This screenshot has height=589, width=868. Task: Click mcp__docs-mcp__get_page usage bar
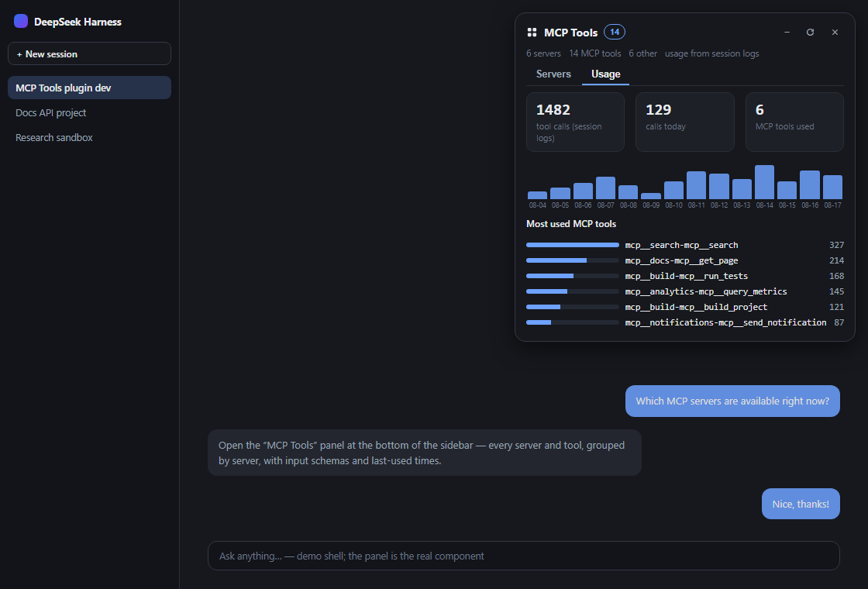(x=573, y=260)
